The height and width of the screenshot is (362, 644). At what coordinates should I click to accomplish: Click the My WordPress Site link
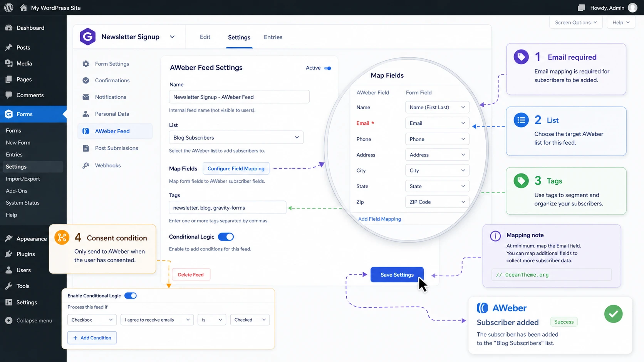click(x=56, y=8)
